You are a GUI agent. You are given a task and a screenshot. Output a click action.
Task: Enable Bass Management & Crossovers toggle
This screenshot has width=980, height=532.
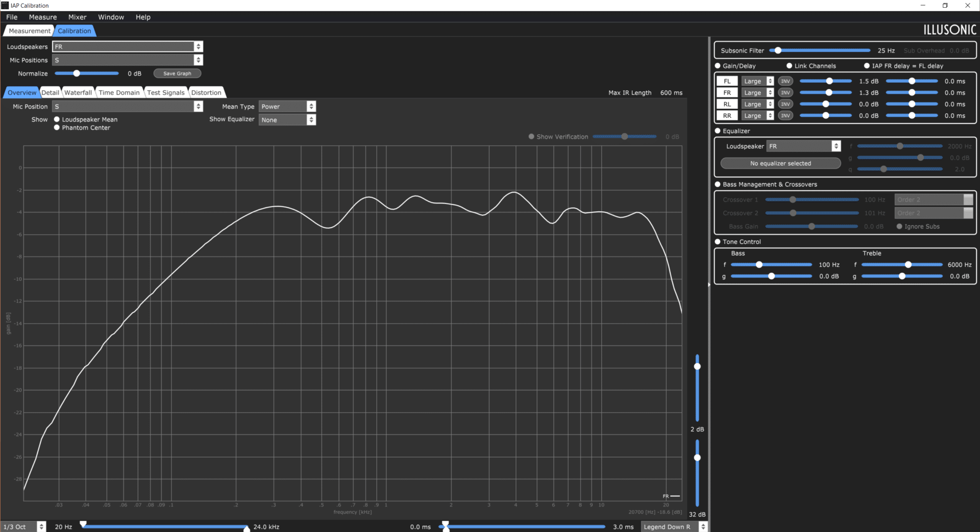pos(718,185)
